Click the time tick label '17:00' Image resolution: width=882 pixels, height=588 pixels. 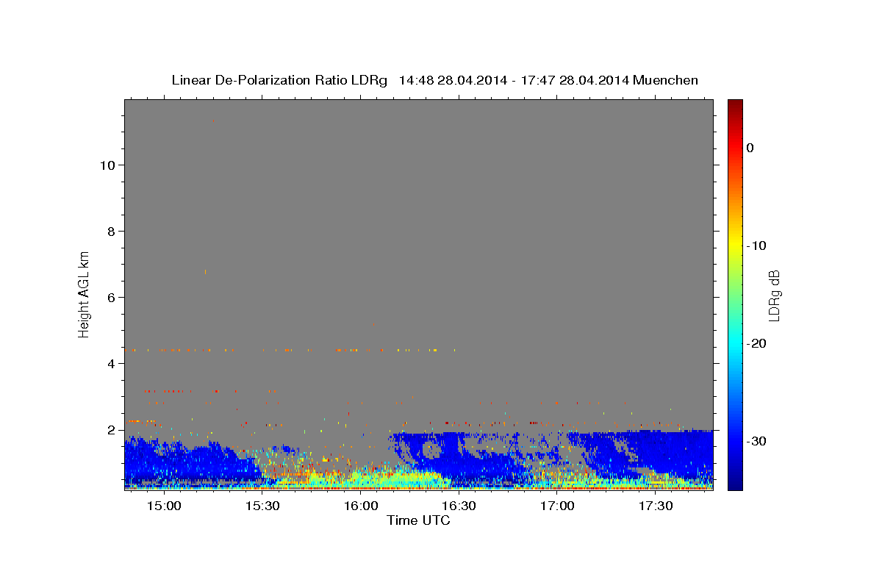tap(558, 506)
